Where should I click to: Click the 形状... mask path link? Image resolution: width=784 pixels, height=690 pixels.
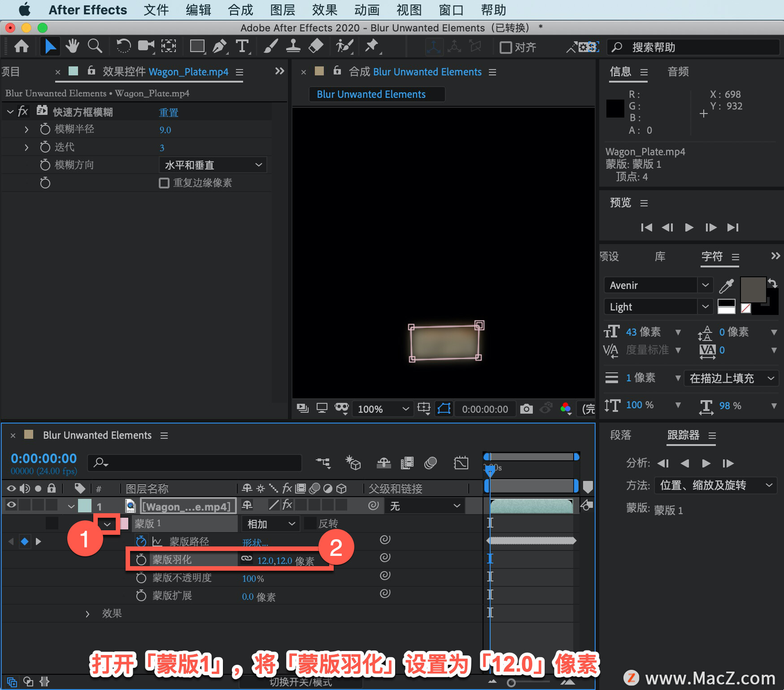pyautogui.click(x=255, y=542)
